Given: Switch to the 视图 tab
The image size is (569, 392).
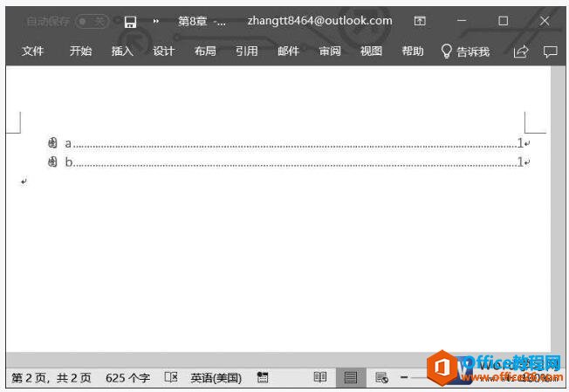Looking at the screenshot, I should (371, 51).
